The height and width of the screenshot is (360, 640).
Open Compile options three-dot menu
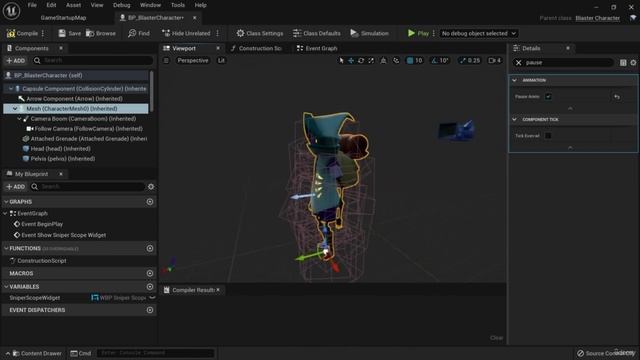tap(43, 33)
